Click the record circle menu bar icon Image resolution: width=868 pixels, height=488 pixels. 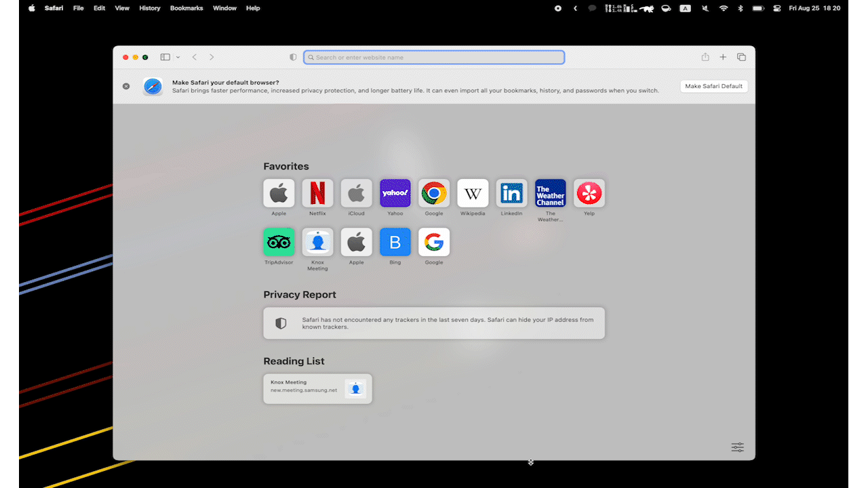click(558, 8)
